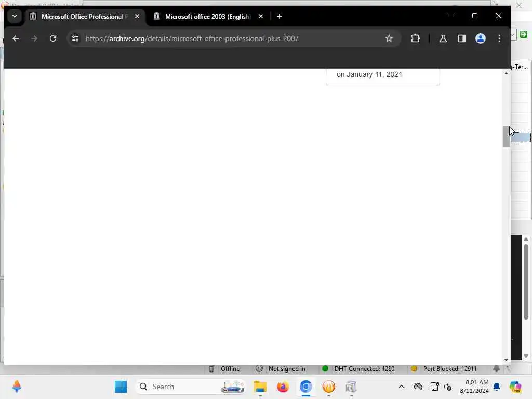Go forward to the next page

coord(34,38)
